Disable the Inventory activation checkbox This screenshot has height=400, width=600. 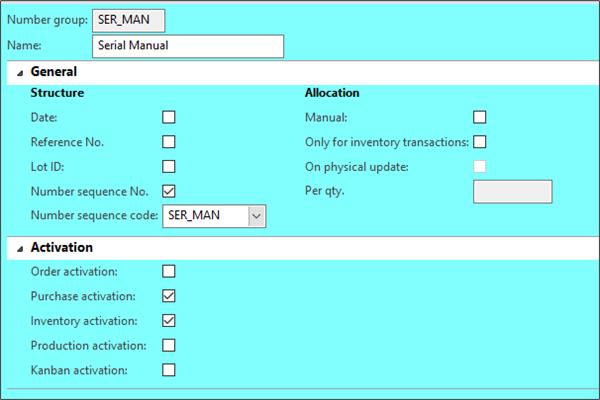click(x=169, y=321)
